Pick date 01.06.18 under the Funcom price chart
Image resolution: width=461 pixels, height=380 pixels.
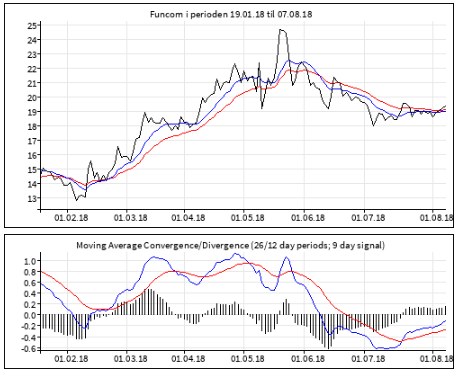coord(308,218)
